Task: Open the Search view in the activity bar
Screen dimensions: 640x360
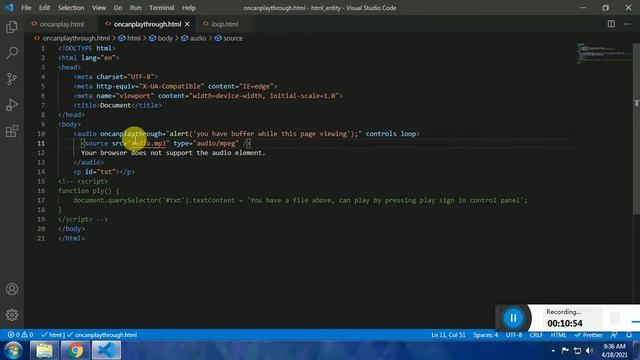Action: pos(12,53)
